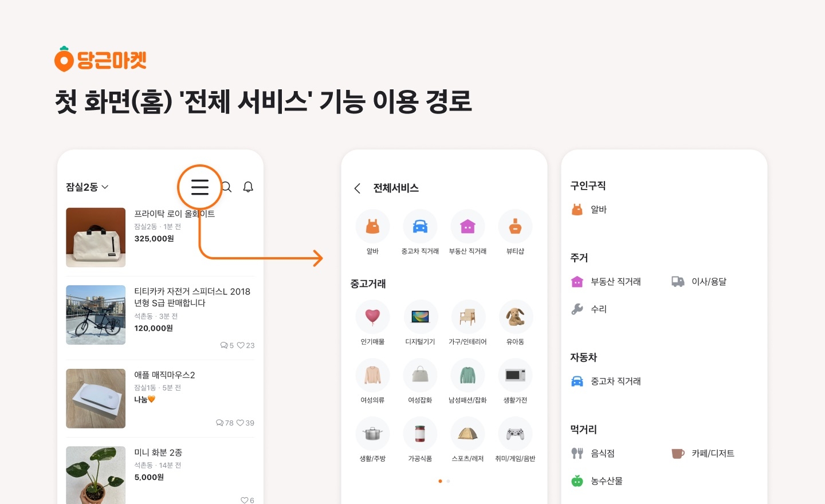
Task: Click the 인기매물 heart balloon icon
Action: pos(372,317)
